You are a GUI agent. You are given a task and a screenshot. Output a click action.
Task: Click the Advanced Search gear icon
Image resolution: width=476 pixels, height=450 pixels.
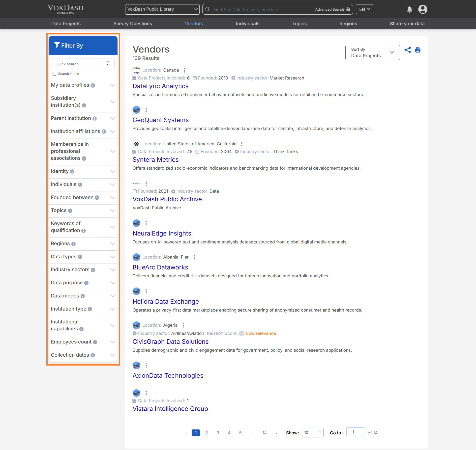coord(348,9)
